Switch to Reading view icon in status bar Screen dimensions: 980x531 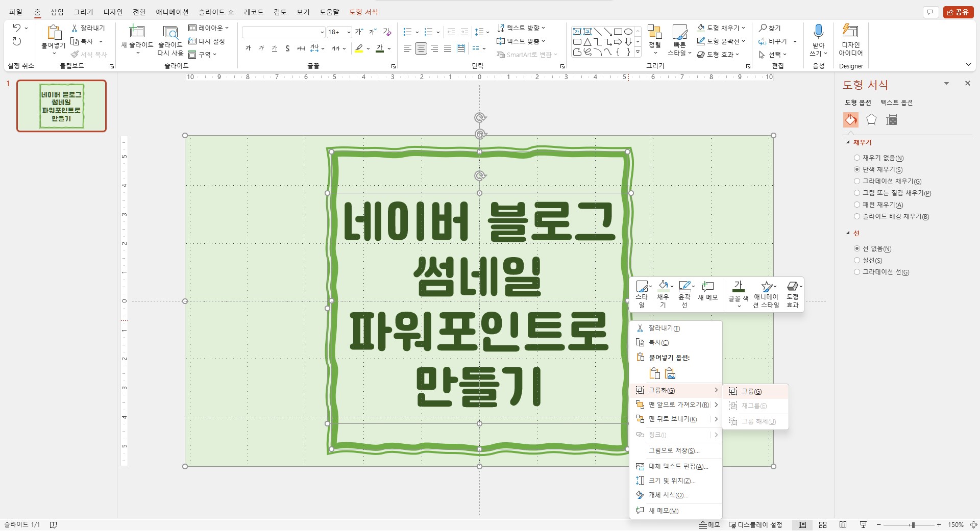tap(843, 525)
